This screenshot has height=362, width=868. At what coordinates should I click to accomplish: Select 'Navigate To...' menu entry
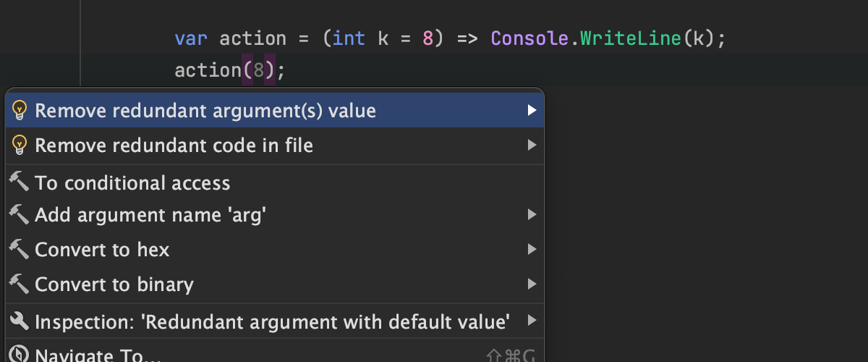tap(98, 355)
